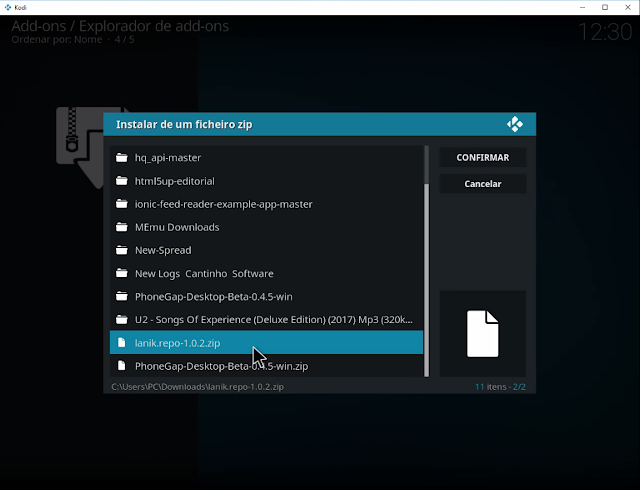Screen dimensions: 640x490
Task: Click the file icon beside PhoneGap-Desktop-Beta-0.4.5-win.zip
Action: (x=122, y=365)
